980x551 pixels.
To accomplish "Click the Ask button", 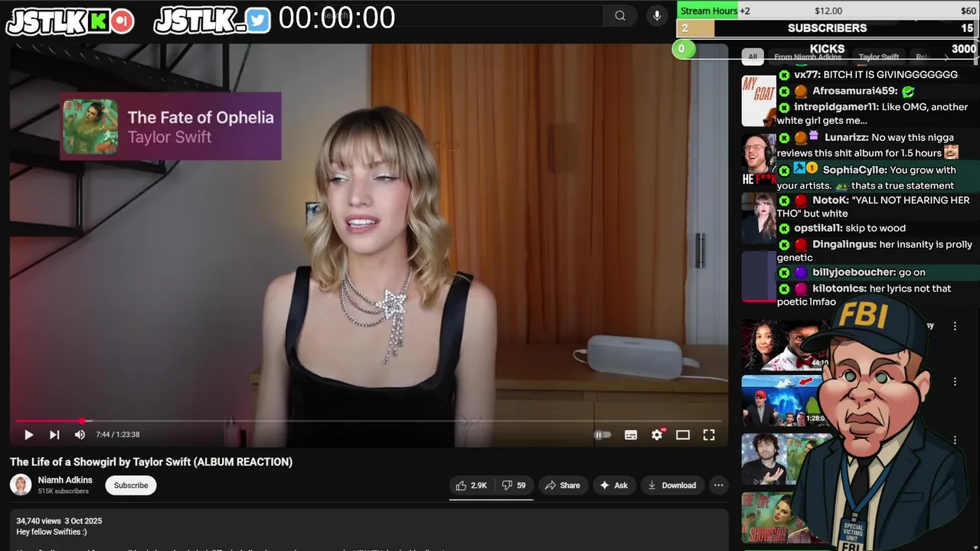I will (614, 485).
